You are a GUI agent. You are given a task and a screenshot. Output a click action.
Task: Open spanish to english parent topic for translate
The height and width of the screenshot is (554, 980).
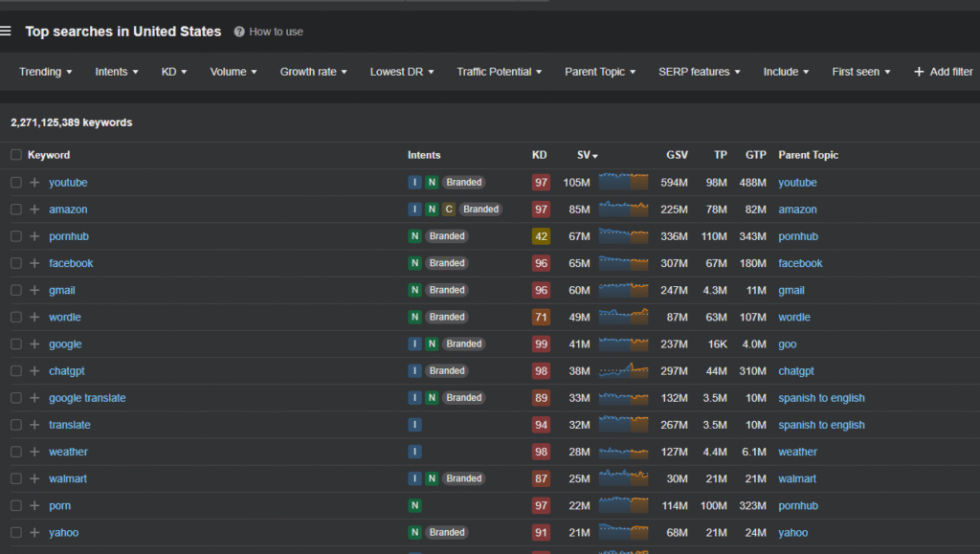tap(821, 425)
